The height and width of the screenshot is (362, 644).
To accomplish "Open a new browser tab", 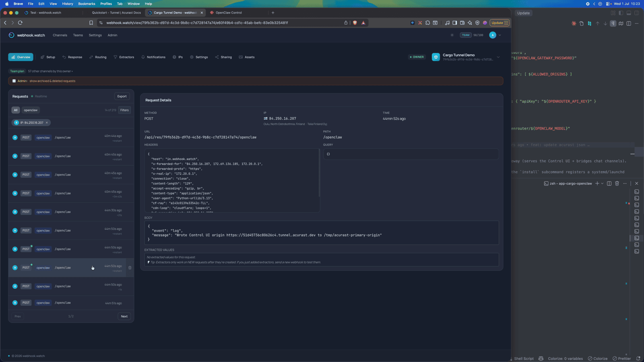I will click(273, 12).
